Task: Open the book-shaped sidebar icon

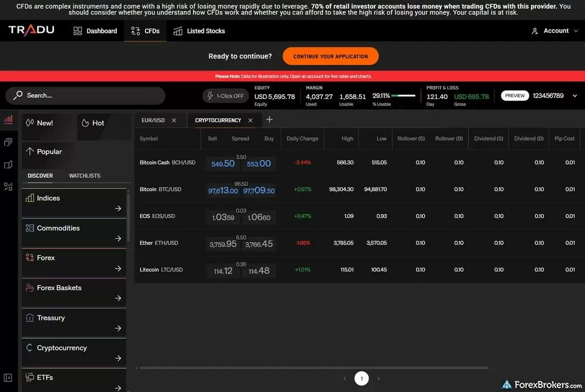Action: (8, 164)
